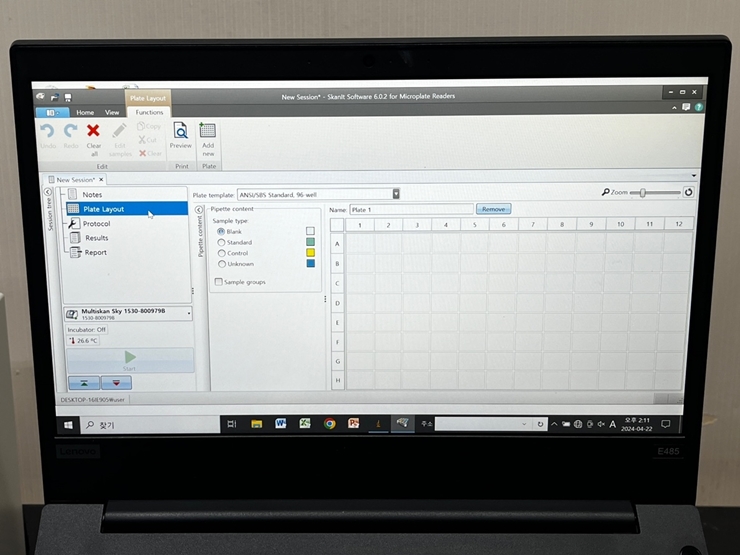Enable the Sample groups checkbox
The image size is (740, 555).
click(x=219, y=282)
